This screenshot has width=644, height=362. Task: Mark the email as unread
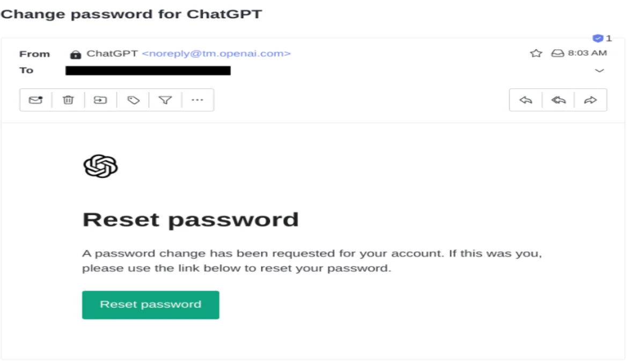pos(35,100)
